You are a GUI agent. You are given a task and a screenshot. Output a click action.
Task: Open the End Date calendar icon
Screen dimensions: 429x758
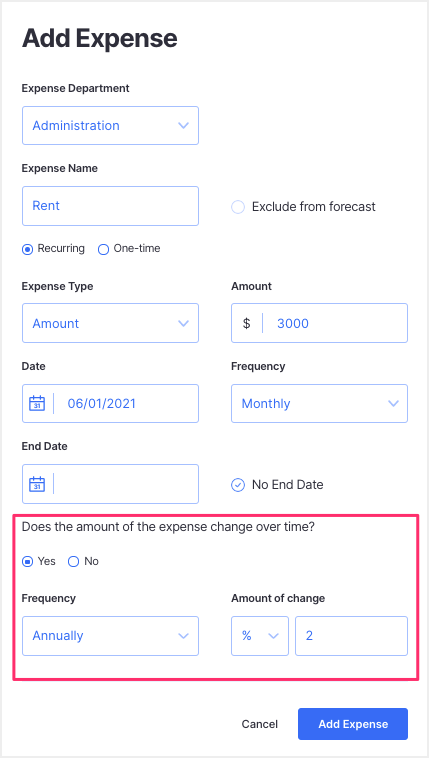point(37,484)
